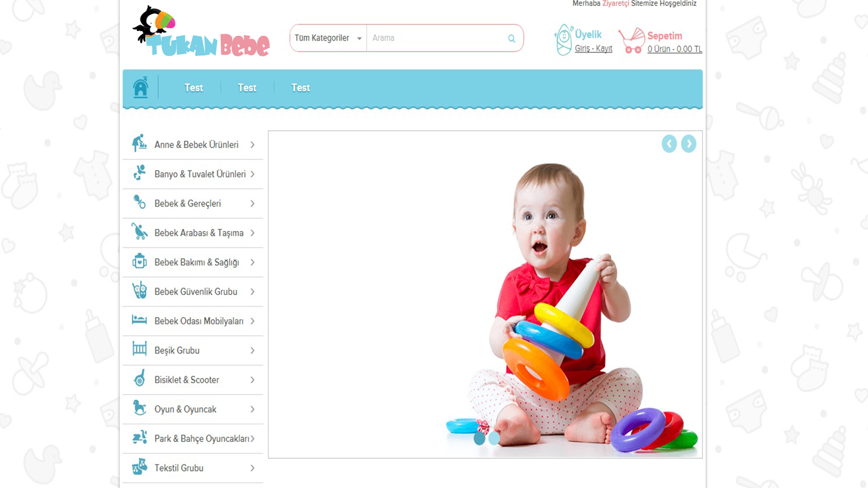Image resolution: width=868 pixels, height=488 pixels.
Task: Click the Tukan Bebe toucan logo
Action: (x=201, y=32)
